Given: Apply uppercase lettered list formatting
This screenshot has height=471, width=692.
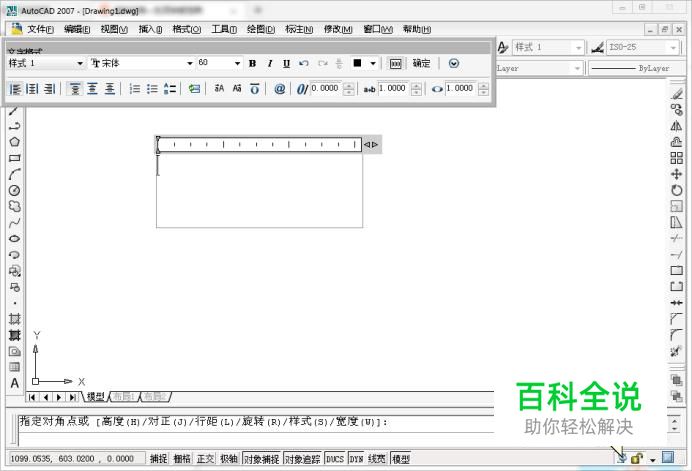Looking at the screenshot, I should (170, 89).
